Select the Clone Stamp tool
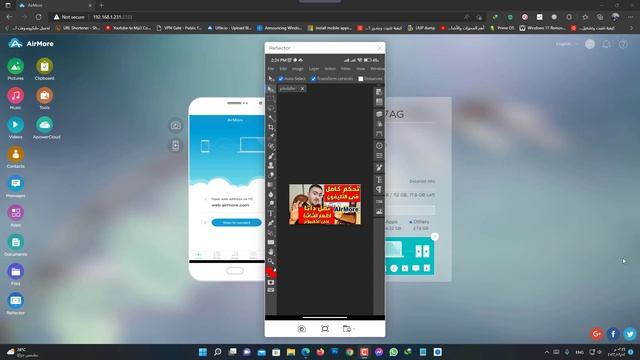Image resolution: width=640 pixels, height=360 pixels. pyautogui.click(x=271, y=165)
